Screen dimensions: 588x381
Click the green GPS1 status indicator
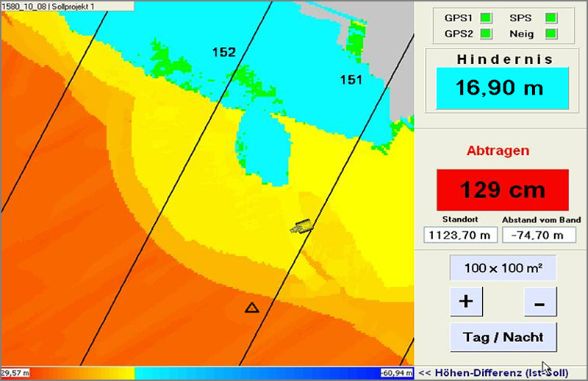(485, 18)
